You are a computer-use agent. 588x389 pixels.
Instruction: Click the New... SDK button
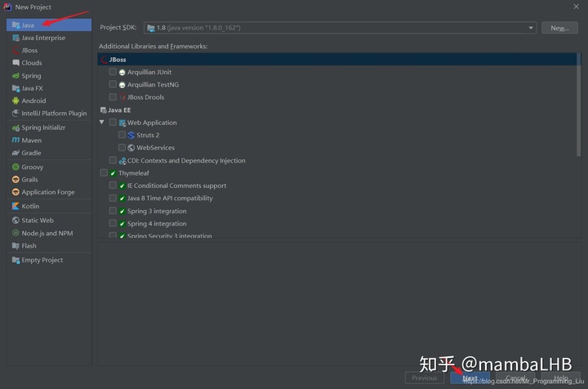coord(559,28)
